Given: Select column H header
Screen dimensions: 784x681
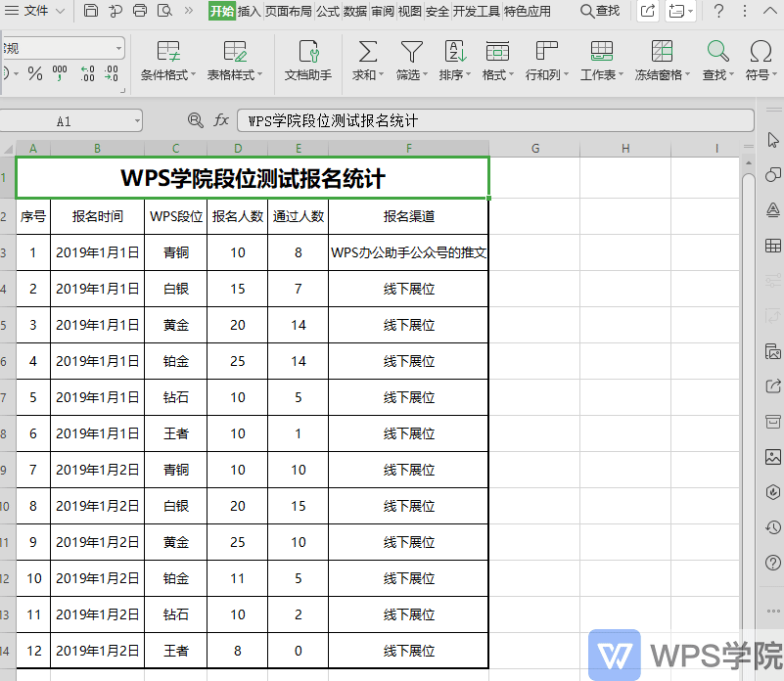Looking at the screenshot, I should [625, 149].
